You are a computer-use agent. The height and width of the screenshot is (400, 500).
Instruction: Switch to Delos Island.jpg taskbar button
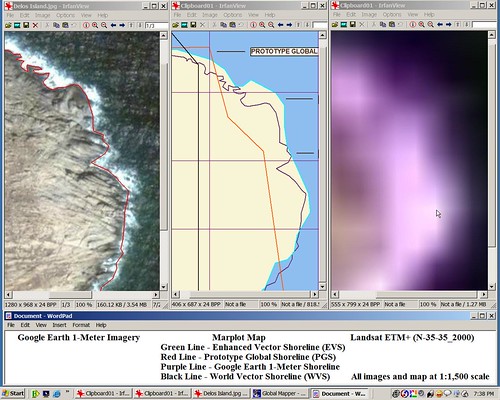[x=221, y=394]
